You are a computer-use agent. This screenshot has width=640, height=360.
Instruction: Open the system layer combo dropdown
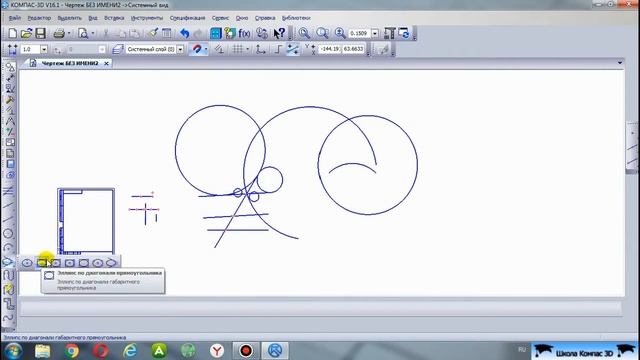click(180, 49)
